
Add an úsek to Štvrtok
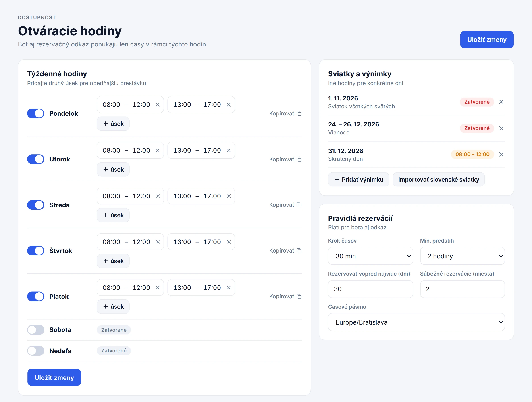click(113, 261)
